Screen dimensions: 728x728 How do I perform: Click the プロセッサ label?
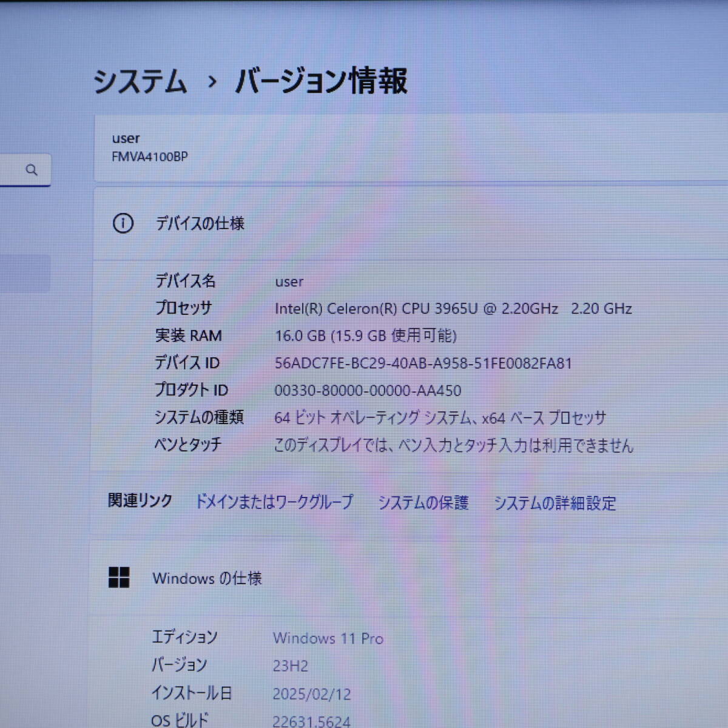pos(183,308)
